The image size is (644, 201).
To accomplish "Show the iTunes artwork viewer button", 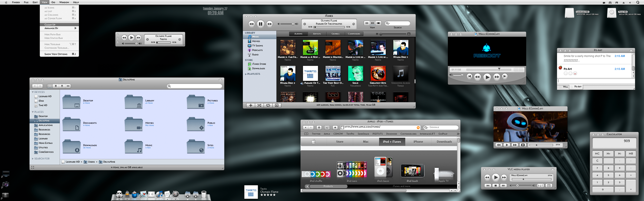I will (x=277, y=105).
